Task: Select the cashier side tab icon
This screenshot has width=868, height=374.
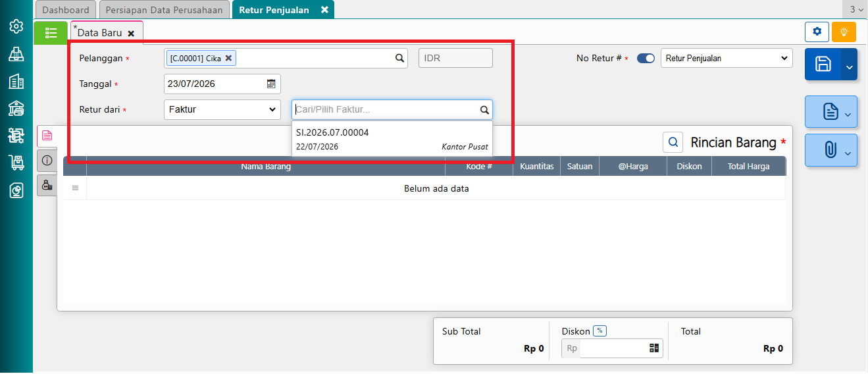Action: click(x=47, y=185)
